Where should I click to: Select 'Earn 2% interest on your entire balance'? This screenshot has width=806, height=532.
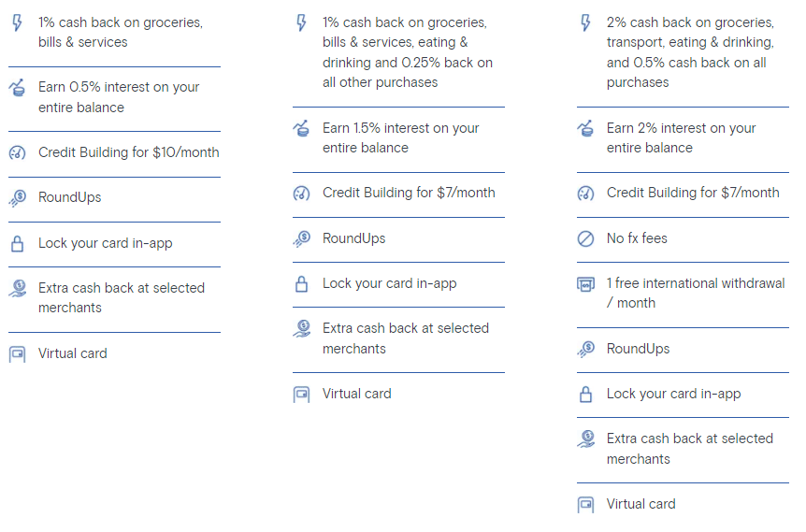point(681,137)
